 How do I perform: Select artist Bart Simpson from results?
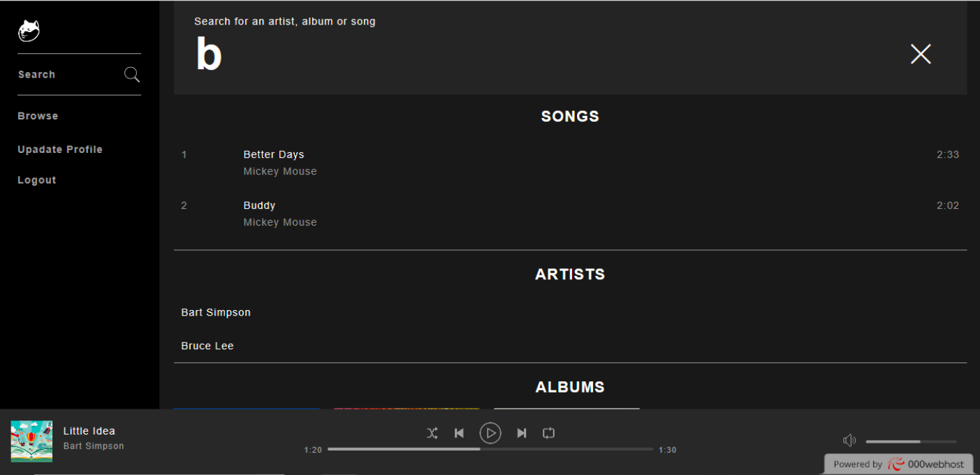[215, 312]
